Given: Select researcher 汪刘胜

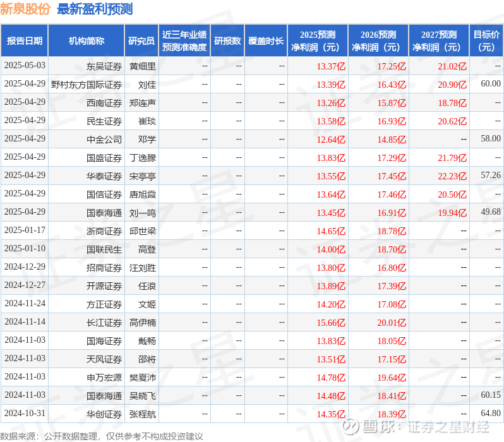Looking at the screenshot, I should (142, 268).
